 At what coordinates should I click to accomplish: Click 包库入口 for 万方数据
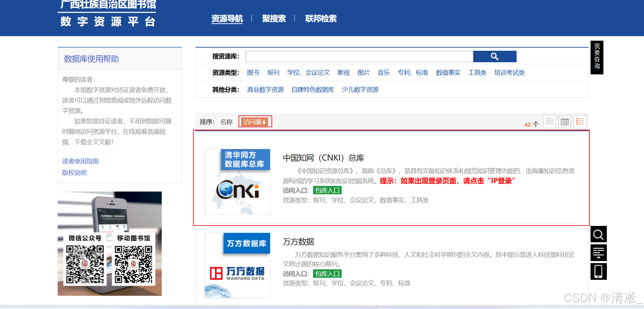[x=327, y=274]
